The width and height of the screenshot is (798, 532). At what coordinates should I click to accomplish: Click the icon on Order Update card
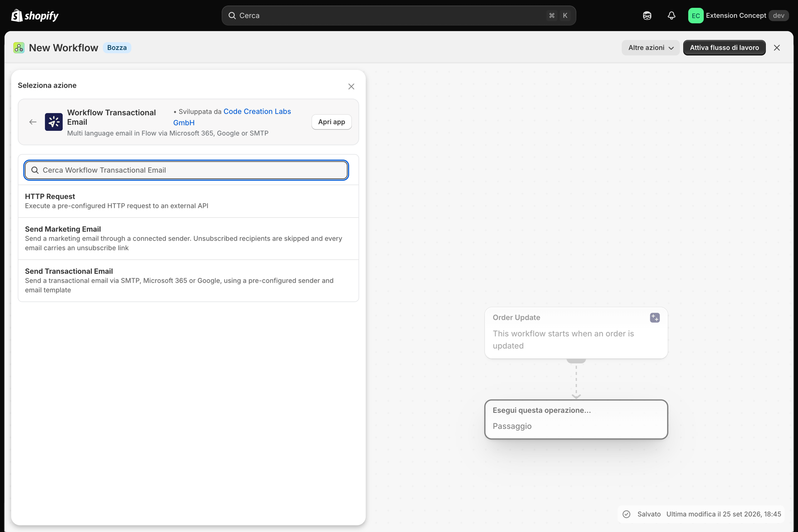click(655, 318)
